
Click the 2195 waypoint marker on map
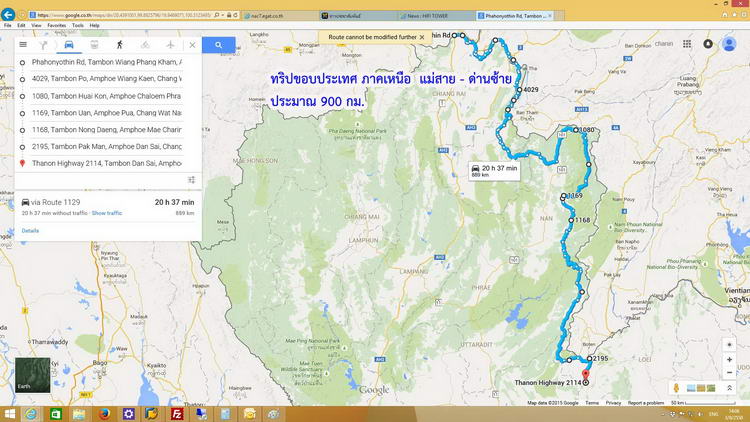[x=590, y=358]
